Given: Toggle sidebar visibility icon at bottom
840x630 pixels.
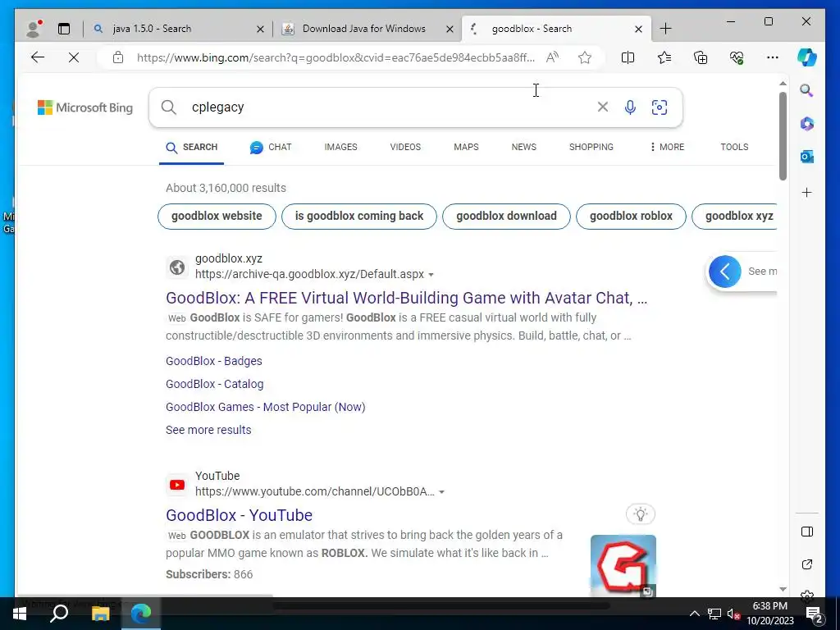Looking at the screenshot, I should [807, 532].
